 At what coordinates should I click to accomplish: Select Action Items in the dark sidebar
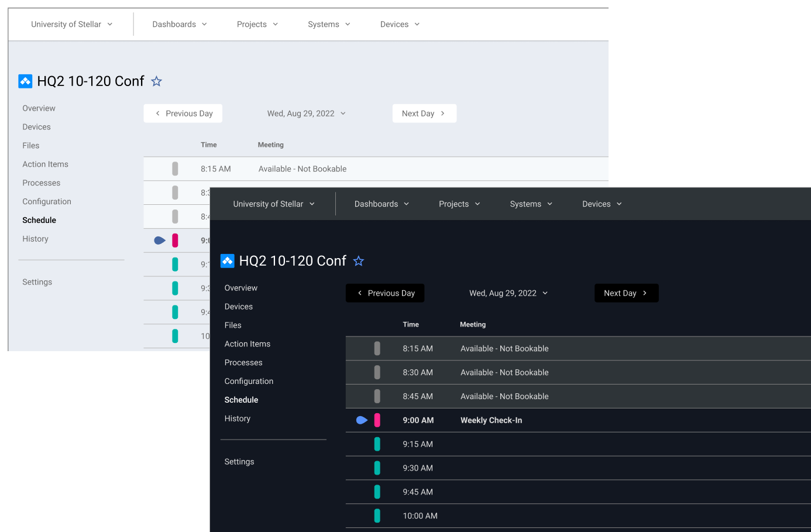[248, 344]
